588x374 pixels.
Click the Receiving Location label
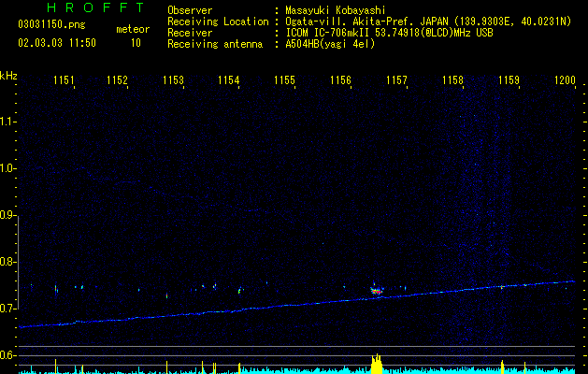pos(218,22)
